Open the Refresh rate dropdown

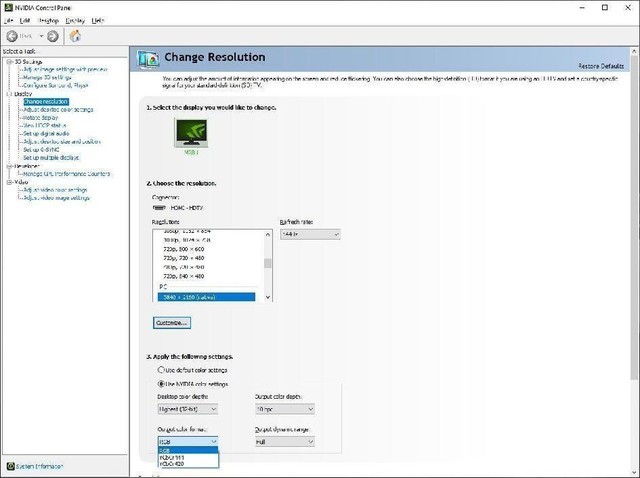[x=310, y=234]
